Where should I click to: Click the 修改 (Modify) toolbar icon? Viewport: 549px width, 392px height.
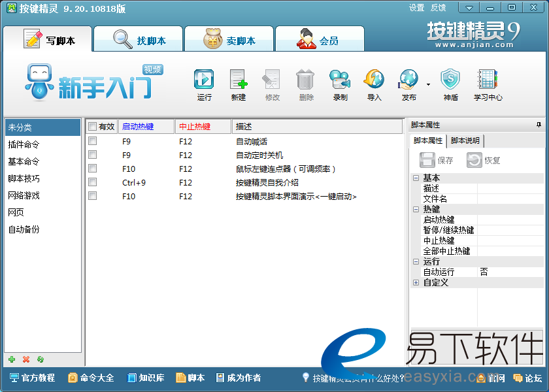coord(272,79)
